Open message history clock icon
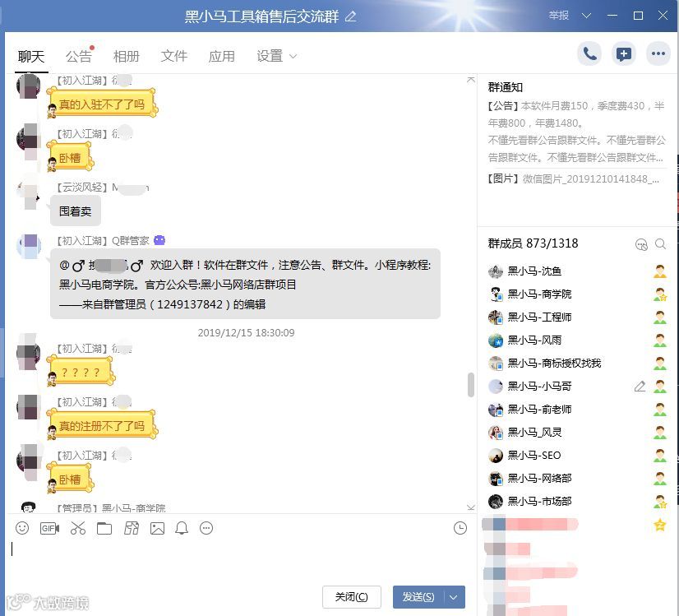The width and height of the screenshot is (679, 616). click(460, 528)
